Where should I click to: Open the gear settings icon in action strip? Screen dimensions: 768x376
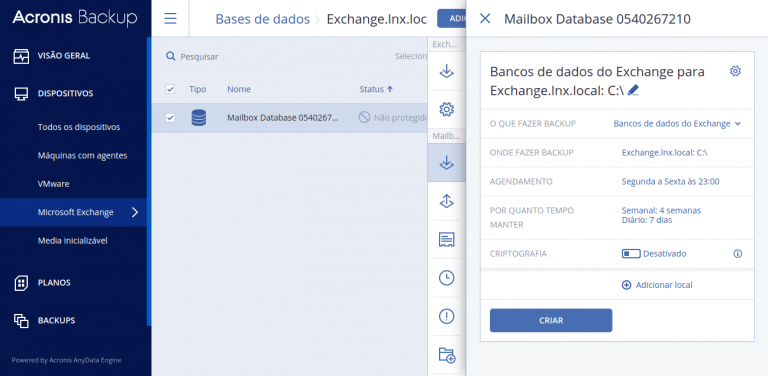(446, 109)
